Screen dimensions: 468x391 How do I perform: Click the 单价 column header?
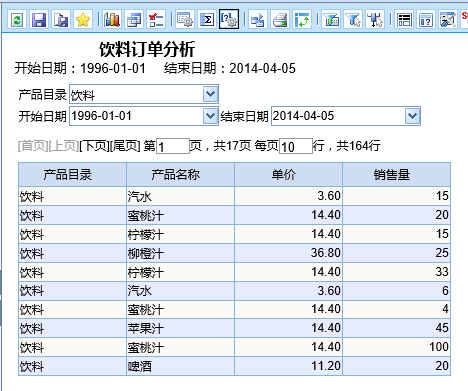pyautogui.click(x=288, y=174)
